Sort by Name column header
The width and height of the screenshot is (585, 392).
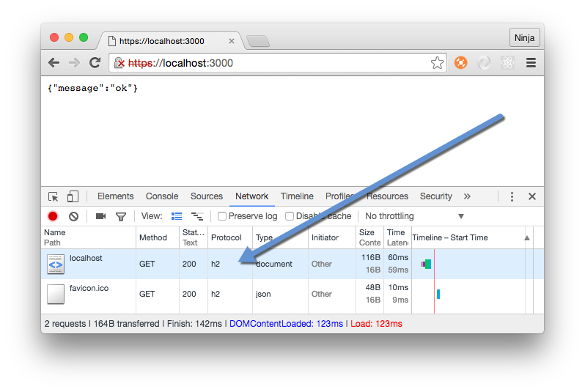tap(89, 237)
